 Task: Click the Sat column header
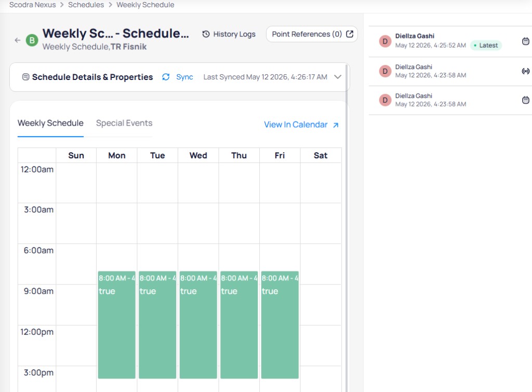pyautogui.click(x=321, y=155)
